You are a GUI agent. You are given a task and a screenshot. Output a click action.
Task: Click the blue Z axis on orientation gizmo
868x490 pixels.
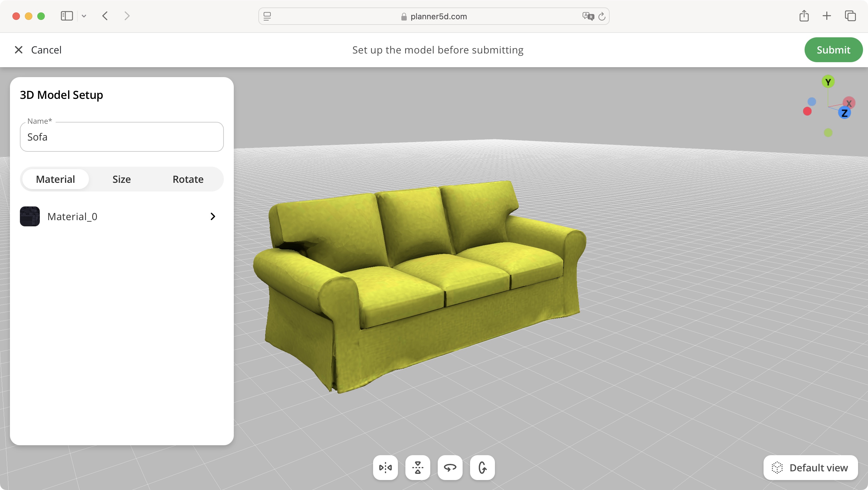[844, 113]
